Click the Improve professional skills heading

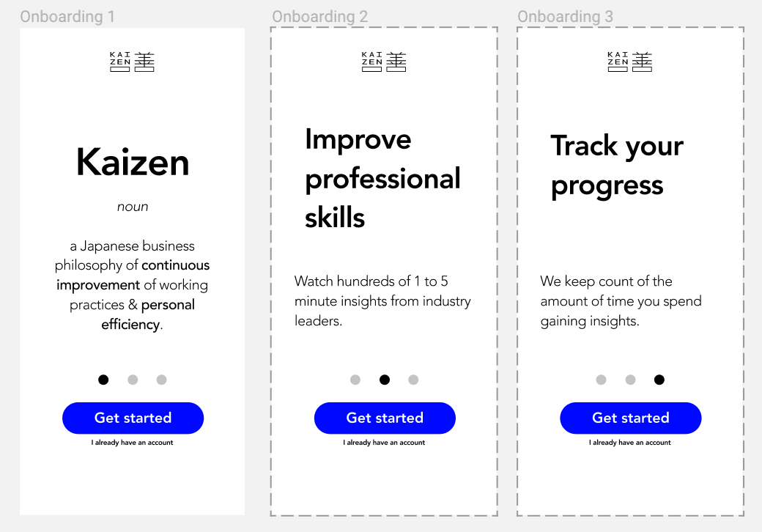pyautogui.click(x=382, y=178)
